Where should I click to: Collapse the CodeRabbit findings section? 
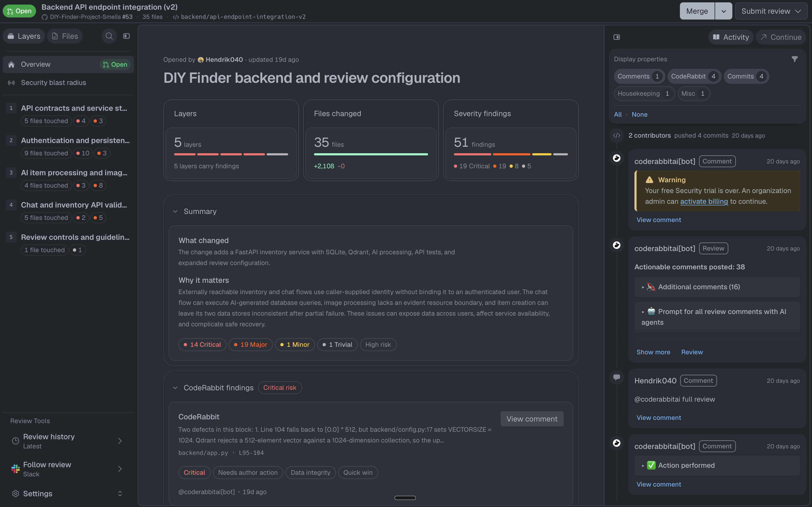175,388
